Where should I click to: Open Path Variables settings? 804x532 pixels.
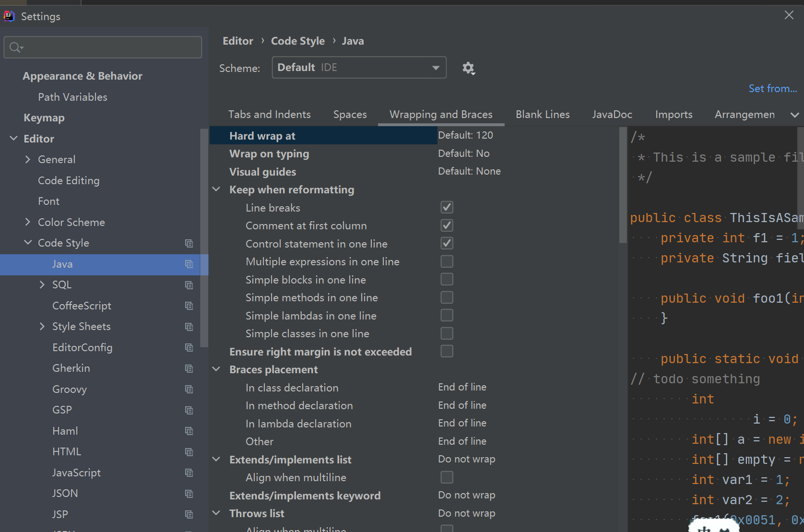[72, 97]
